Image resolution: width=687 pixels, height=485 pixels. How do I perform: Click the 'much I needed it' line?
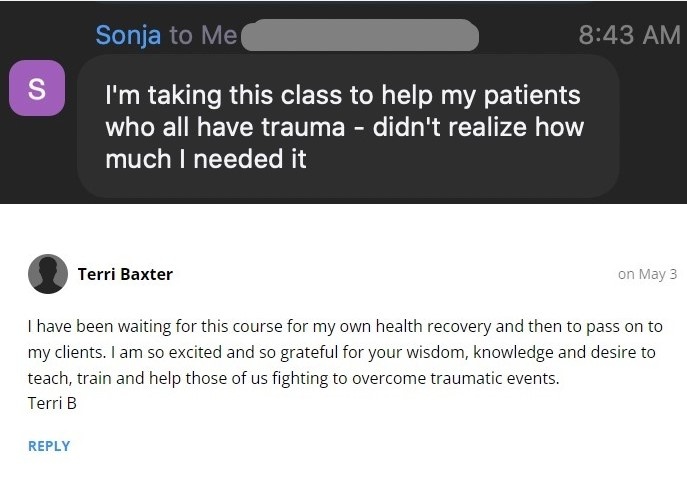click(205, 157)
